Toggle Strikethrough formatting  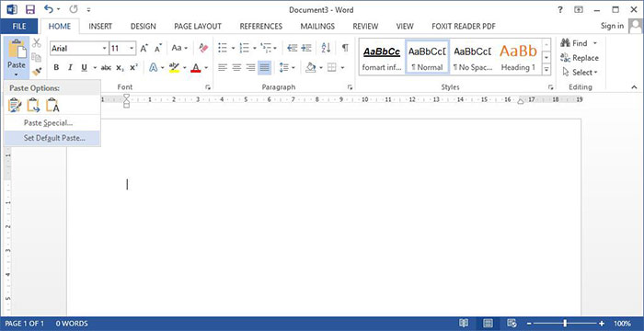click(106, 68)
